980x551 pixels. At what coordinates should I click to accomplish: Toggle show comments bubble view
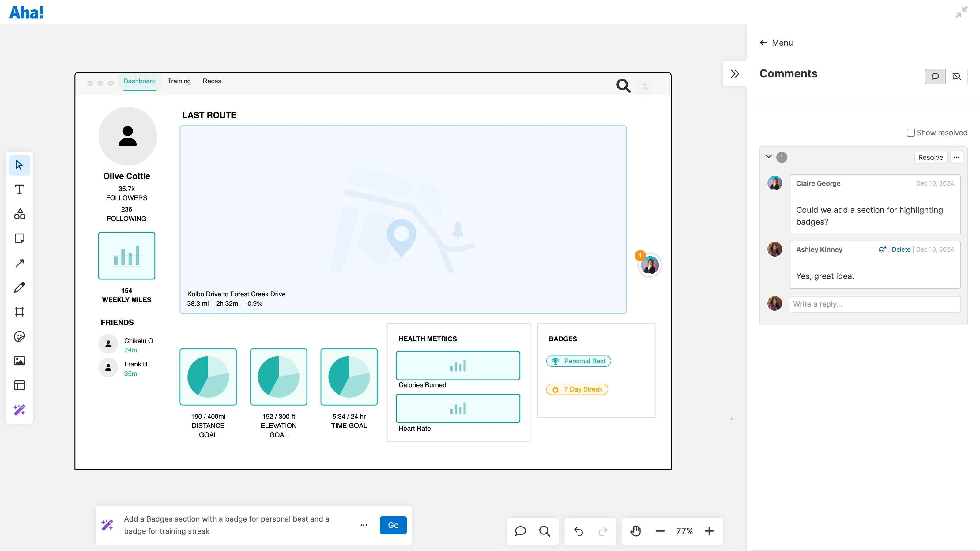click(x=935, y=77)
